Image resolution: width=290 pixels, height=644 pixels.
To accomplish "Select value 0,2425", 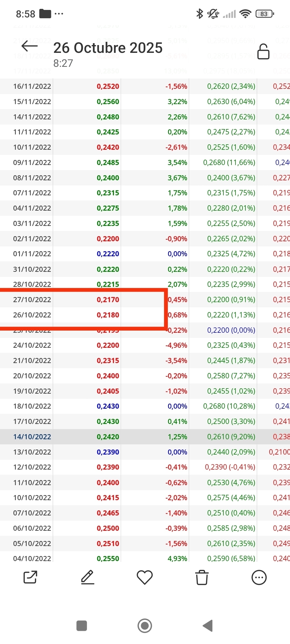I will (x=108, y=132).
